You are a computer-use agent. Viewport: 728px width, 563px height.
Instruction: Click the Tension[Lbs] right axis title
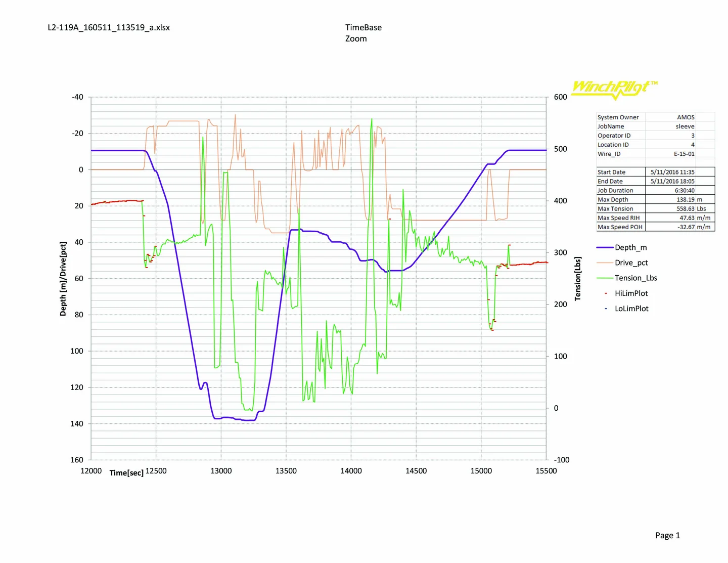pos(577,279)
